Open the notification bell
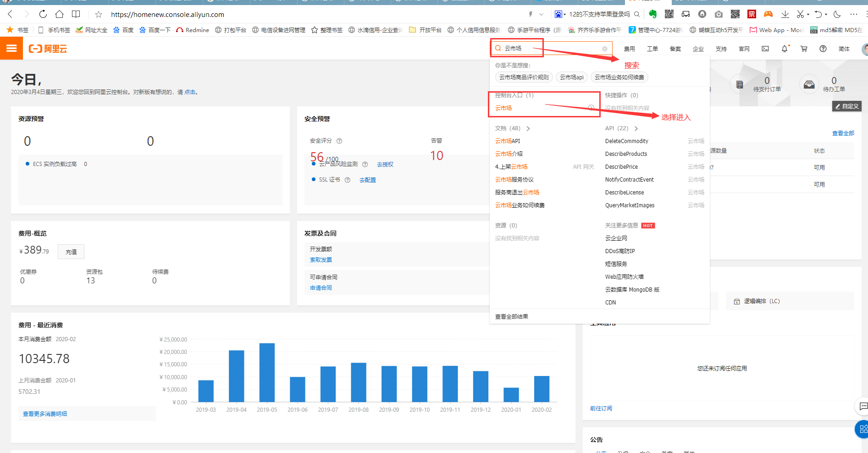The width and height of the screenshot is (868, 453). (785, 49)
